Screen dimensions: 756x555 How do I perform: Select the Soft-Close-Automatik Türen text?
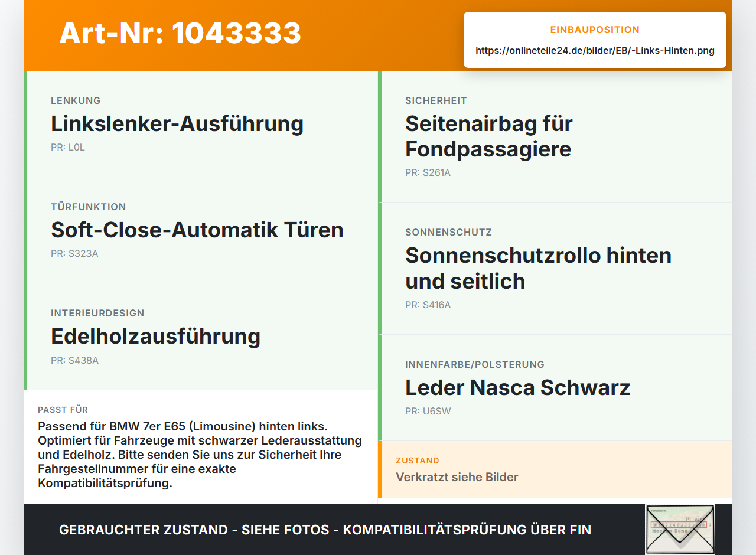tap(197, 230)
